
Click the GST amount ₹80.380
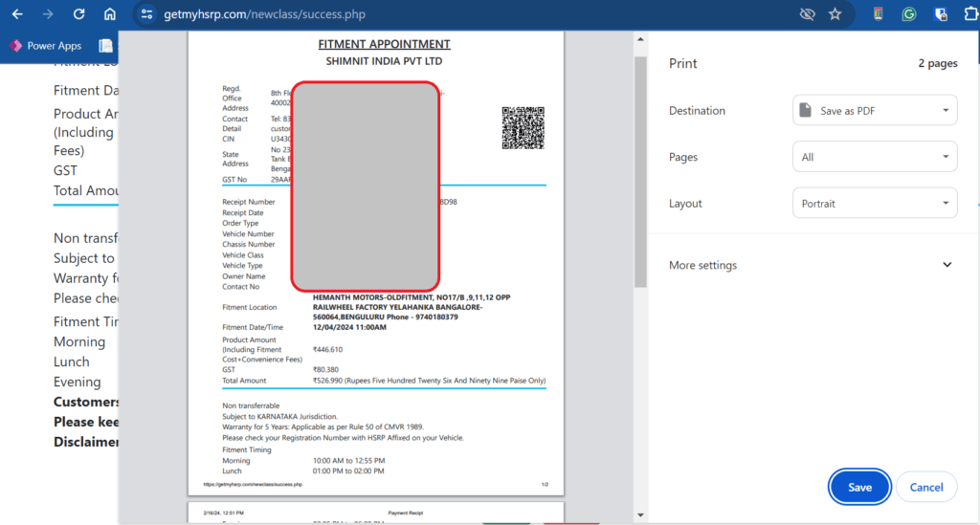[325, 369]
